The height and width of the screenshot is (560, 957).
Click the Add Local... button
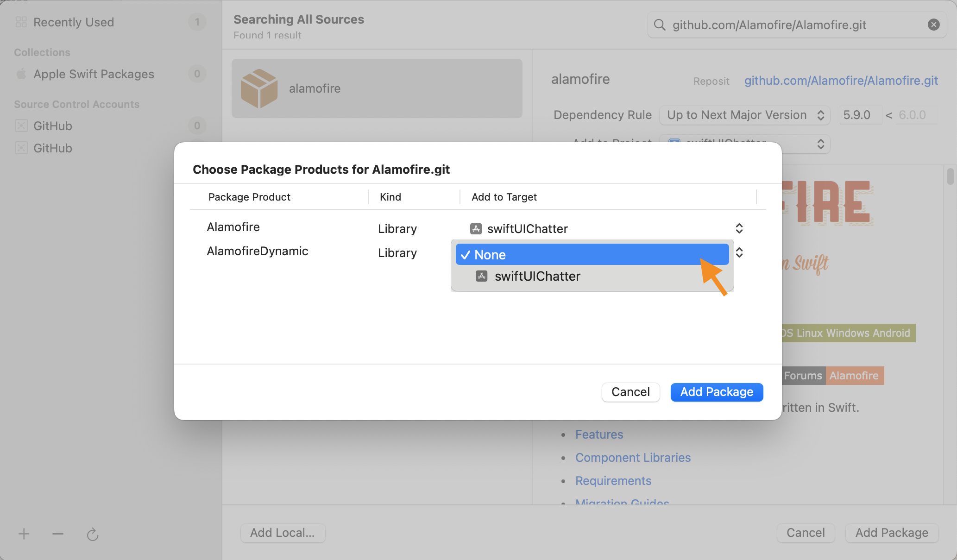(283, 533)
